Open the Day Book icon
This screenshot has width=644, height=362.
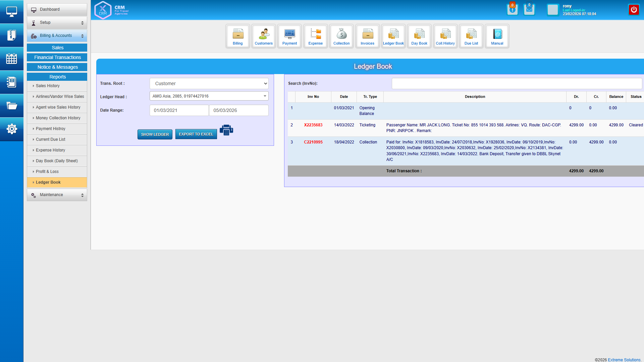point(419,36)
